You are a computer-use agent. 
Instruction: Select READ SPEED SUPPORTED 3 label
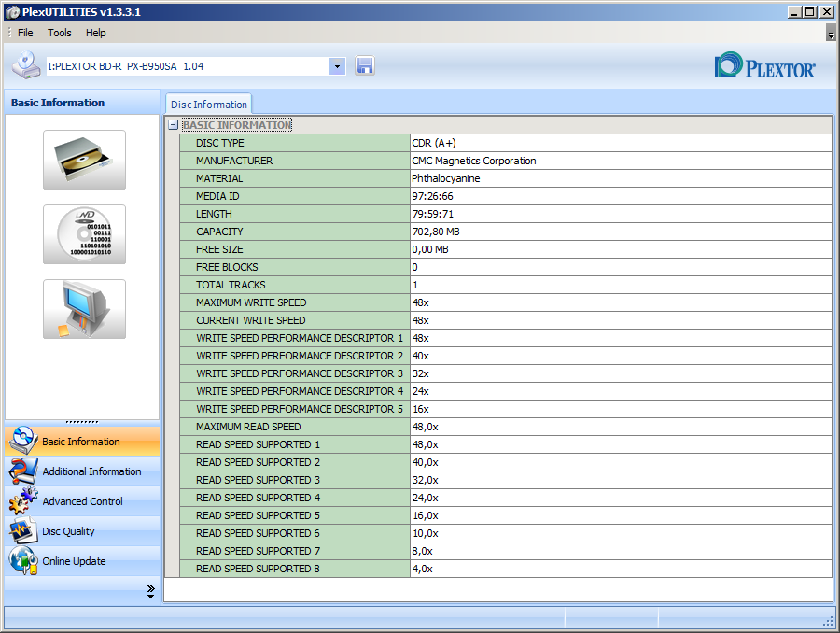tap(258, 480)
